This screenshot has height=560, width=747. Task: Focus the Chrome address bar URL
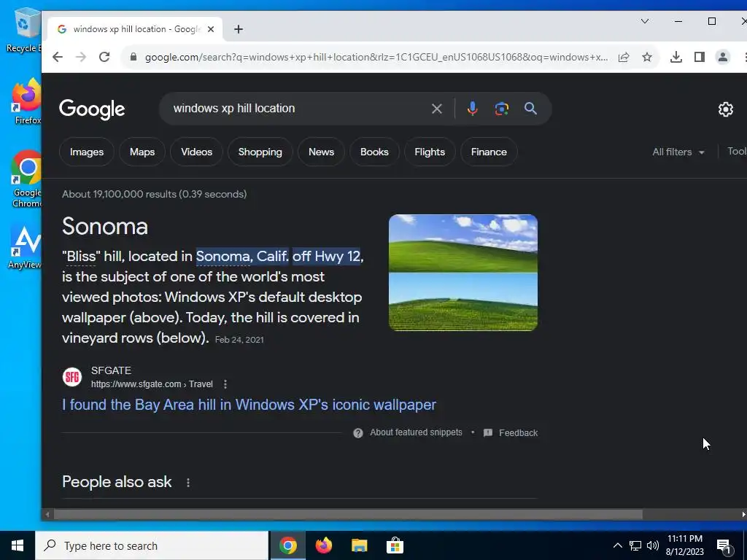point(376,57)
